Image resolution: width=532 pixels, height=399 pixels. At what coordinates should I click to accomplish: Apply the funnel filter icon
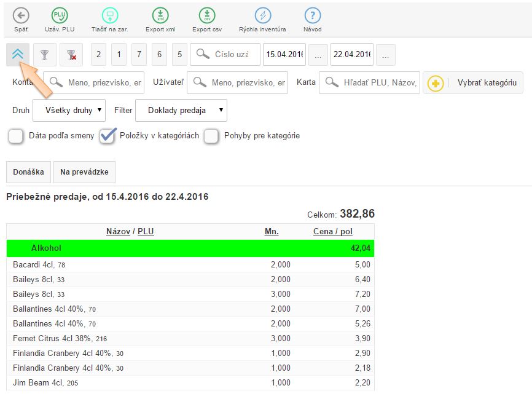44,55
